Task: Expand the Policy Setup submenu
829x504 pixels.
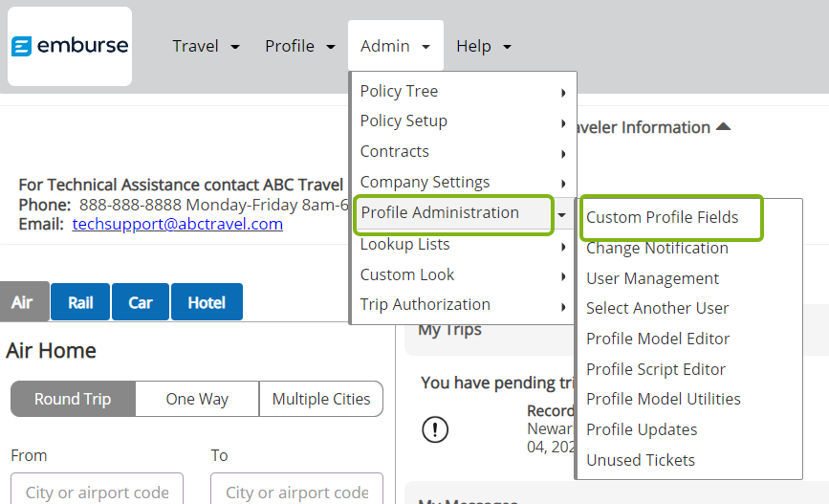Action: [x=463, y=121]
